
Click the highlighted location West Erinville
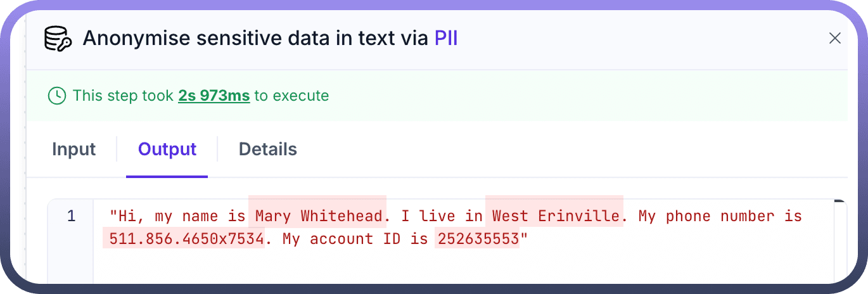555,217
